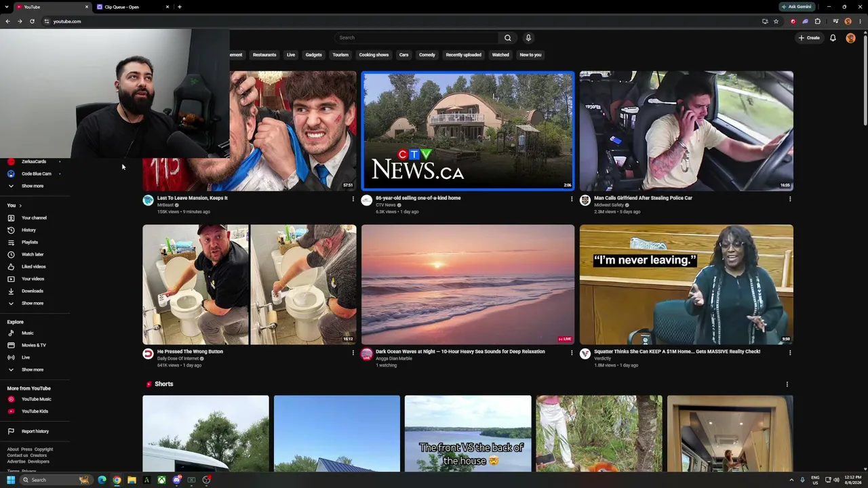Open more options for Last To Leave Mansion video
The width and height of the screenshot is (868, 488).
click(x=353, y=199)
